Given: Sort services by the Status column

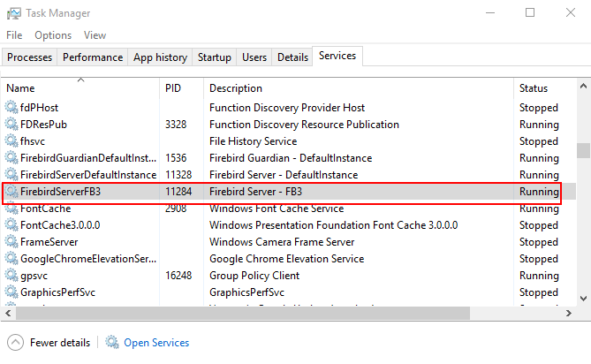Looking at the screenshot, I should (x=545, y=88).
